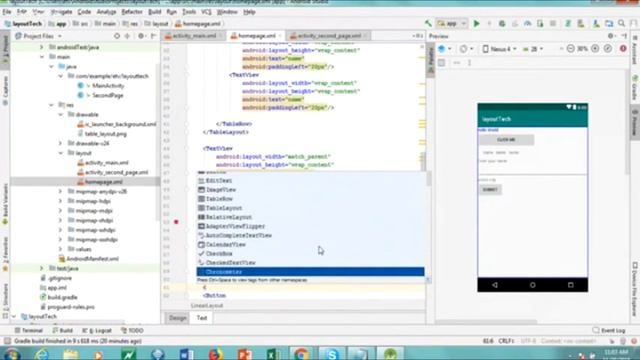Click the scroll-from-source target icon in Project panel
The image size is (640, 360).
117,36
